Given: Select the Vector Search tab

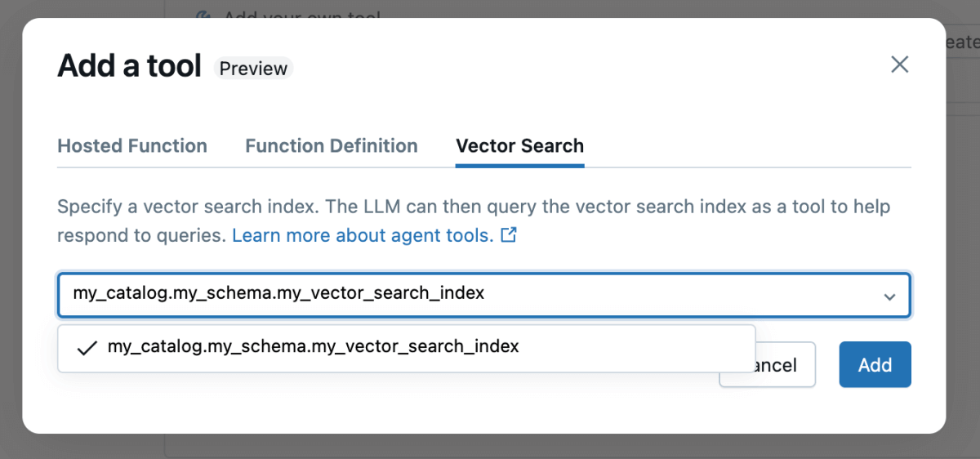Looking at the screenshot, I should [x=519, y=146].
